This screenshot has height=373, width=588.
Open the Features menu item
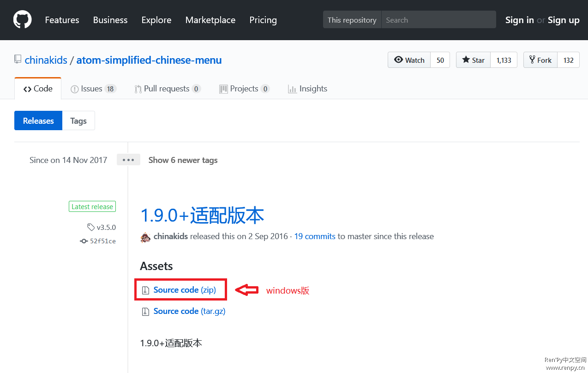(x=62, y=20)
